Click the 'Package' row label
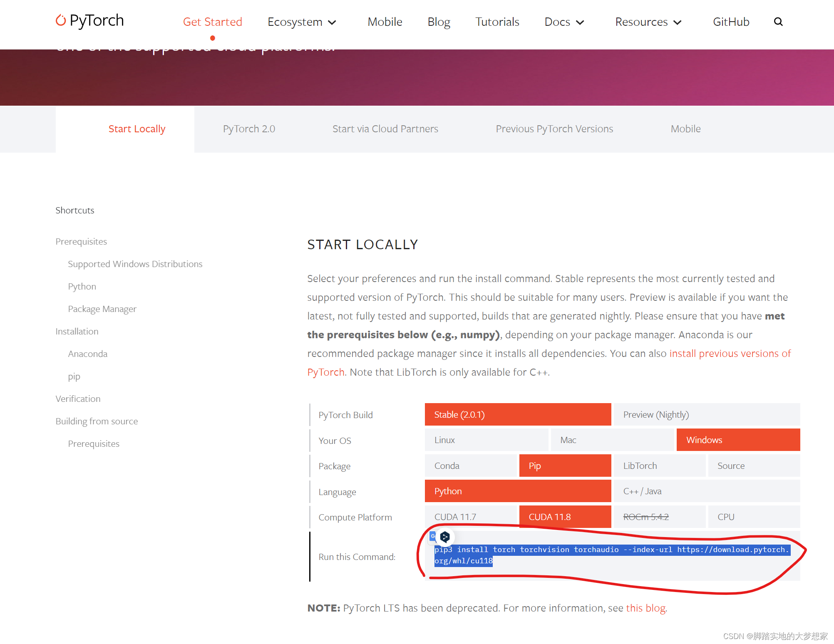This screenshot has height=644, width=834. [334, 466]
